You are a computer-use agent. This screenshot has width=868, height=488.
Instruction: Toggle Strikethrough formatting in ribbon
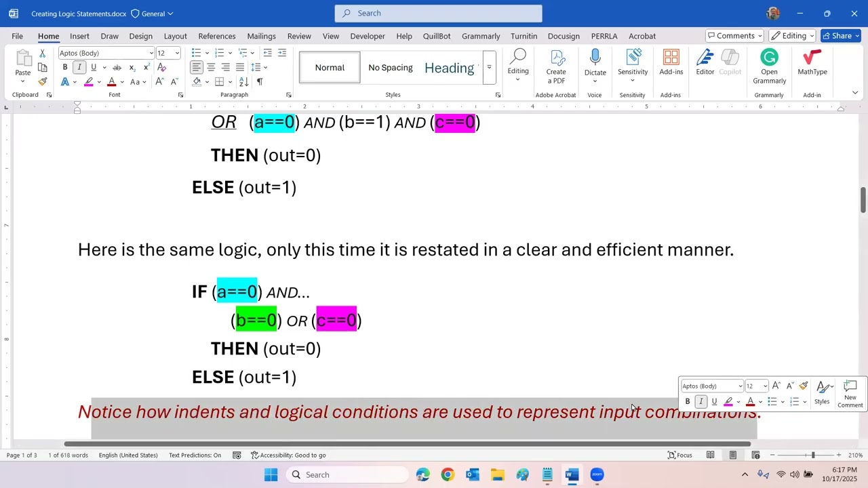point(117,67)
